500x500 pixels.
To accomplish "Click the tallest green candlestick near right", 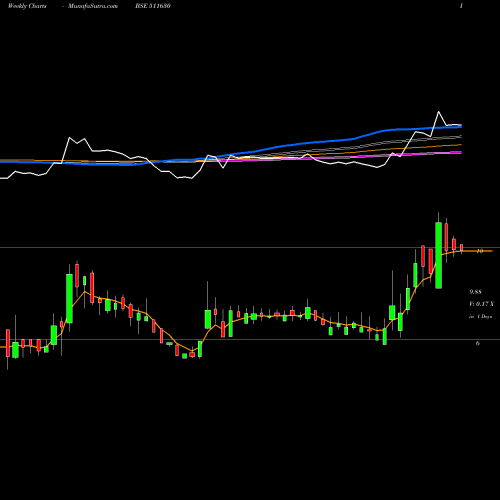I will click(439, 255).
